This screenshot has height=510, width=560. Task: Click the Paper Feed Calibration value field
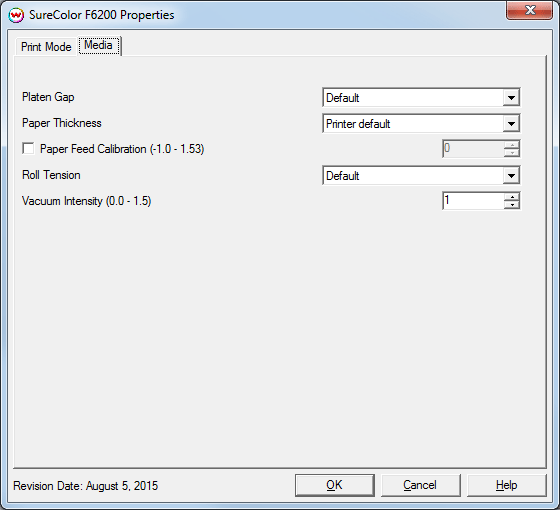(474, 149)
